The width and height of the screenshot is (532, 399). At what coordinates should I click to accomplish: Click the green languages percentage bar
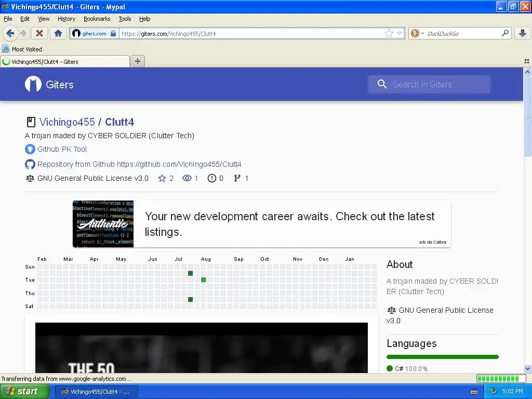coord(443,357)
